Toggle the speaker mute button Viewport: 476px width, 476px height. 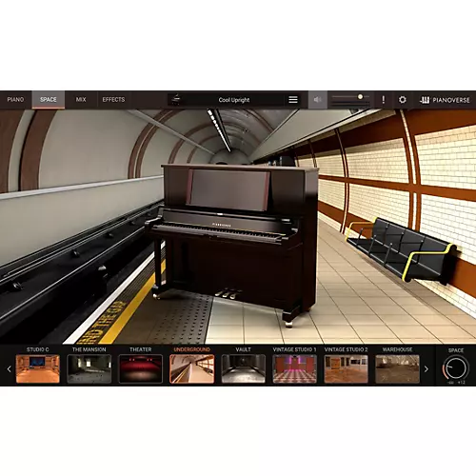[x=318, y=100]
